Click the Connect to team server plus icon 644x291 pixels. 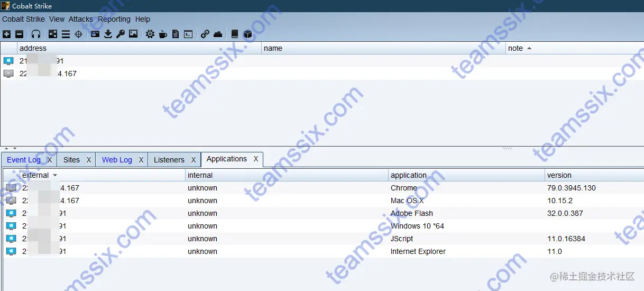point(6,34)
